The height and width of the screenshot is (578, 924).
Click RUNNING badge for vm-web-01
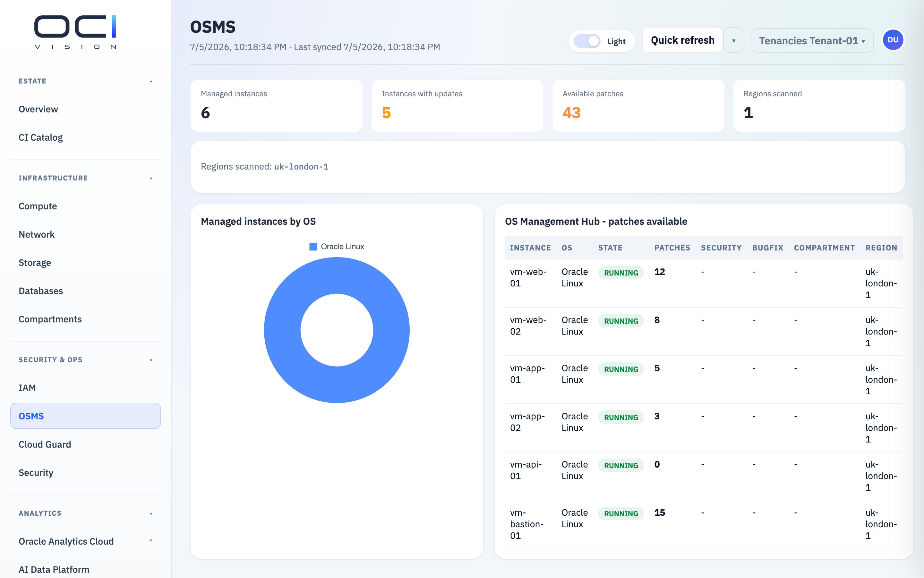[x=621, y=273]
